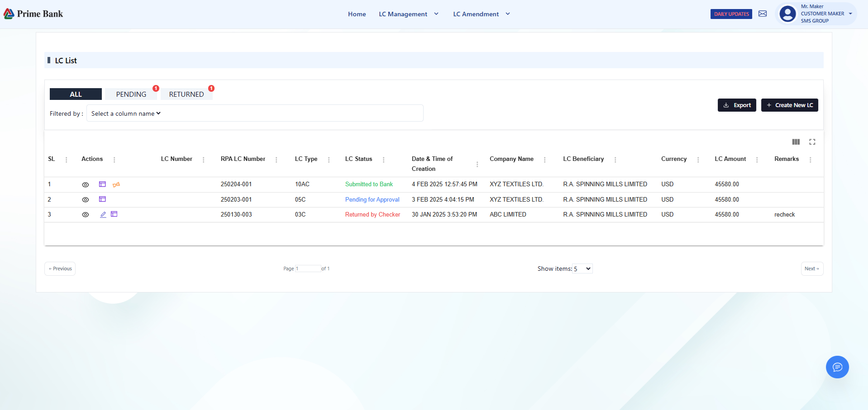This screenshot has width=868, height=410.
Task: Change the Show items count dropdown
Action: (582, 269)
